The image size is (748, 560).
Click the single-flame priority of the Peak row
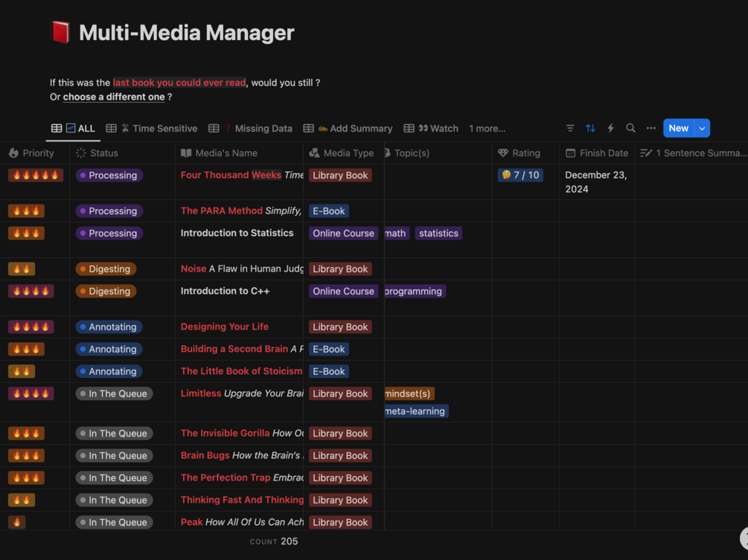pos(16,522)
